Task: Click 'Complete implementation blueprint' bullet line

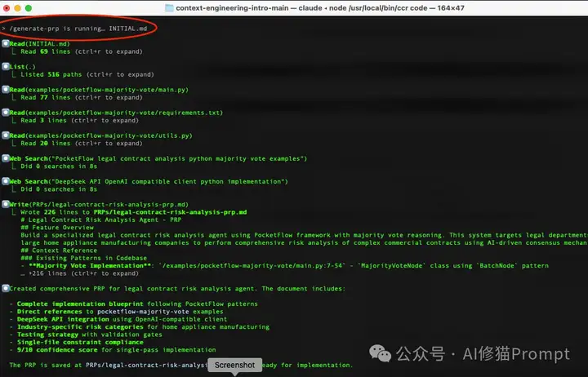Action: pyautogui.click(x=134, y=304)
